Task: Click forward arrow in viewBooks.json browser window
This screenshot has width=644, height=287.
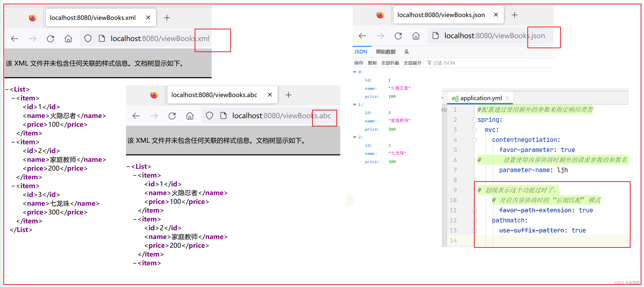Action: point(380,36)
